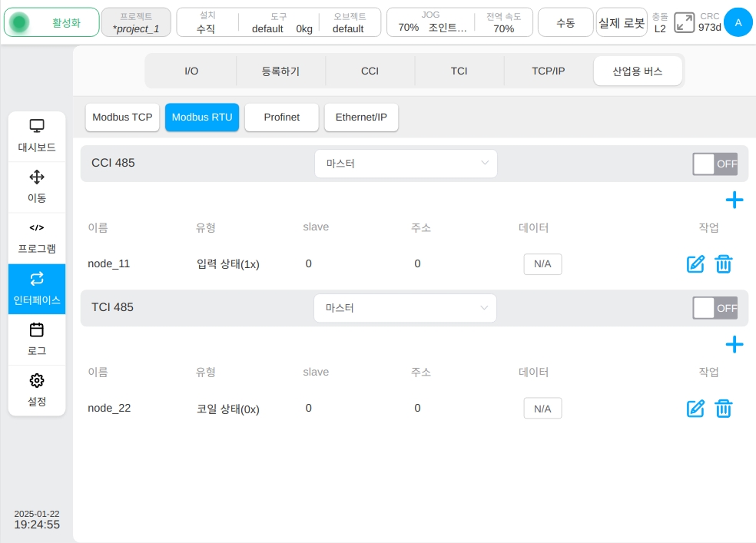756x543 pixels.
Task: Click the fullscreen expand arrows icon
Action: pyautogui.click(x=684, y=22)
